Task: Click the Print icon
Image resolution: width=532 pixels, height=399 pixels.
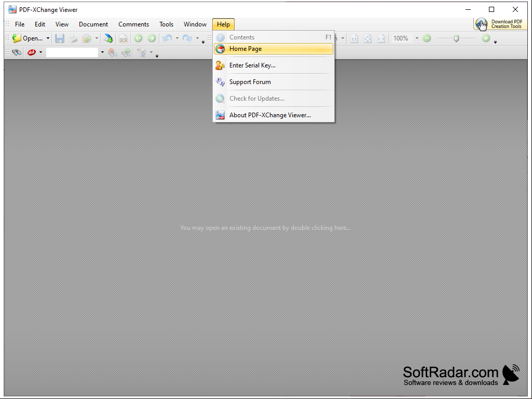Action: 73,38
